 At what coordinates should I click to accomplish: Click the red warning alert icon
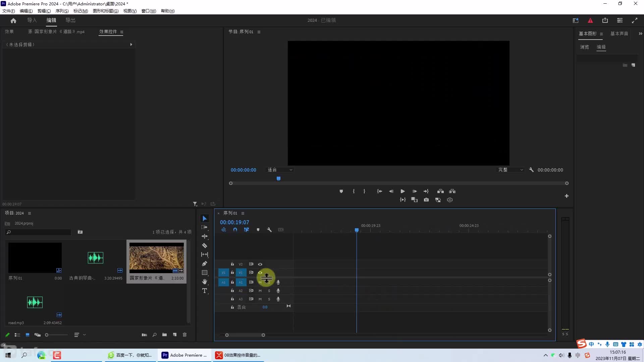click(590, 20)
